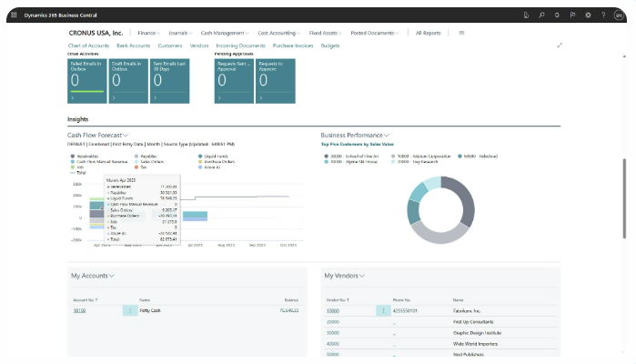Open Purchase Invoices
Viewport: 636px width, 364px height.
coord(293,45)
